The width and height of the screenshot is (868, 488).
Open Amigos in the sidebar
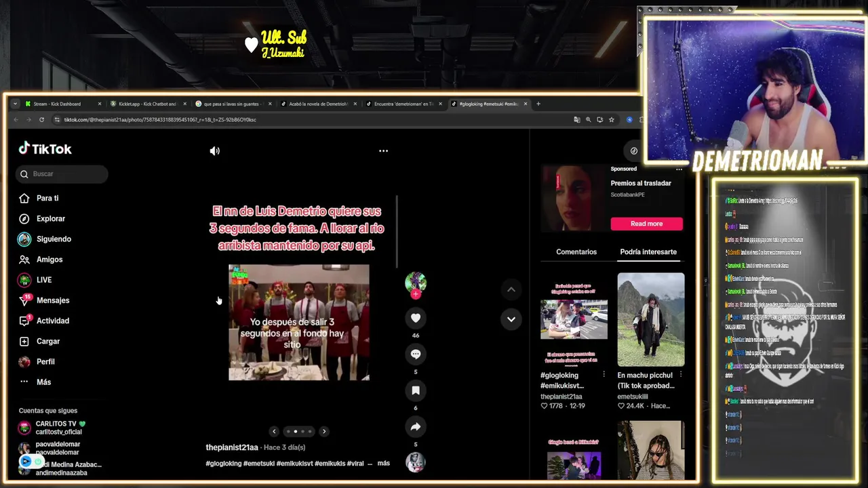(41, 260)
